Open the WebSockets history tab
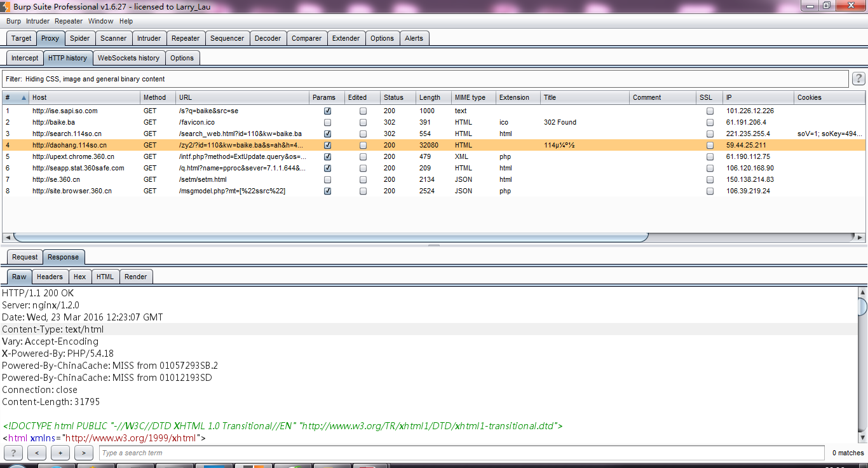This screenshot has height=468, width=868. click(128, 58)
